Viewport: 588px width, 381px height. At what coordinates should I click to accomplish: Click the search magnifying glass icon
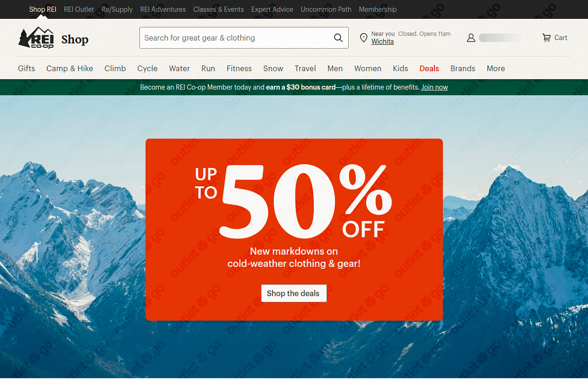[x=338, y=38]
